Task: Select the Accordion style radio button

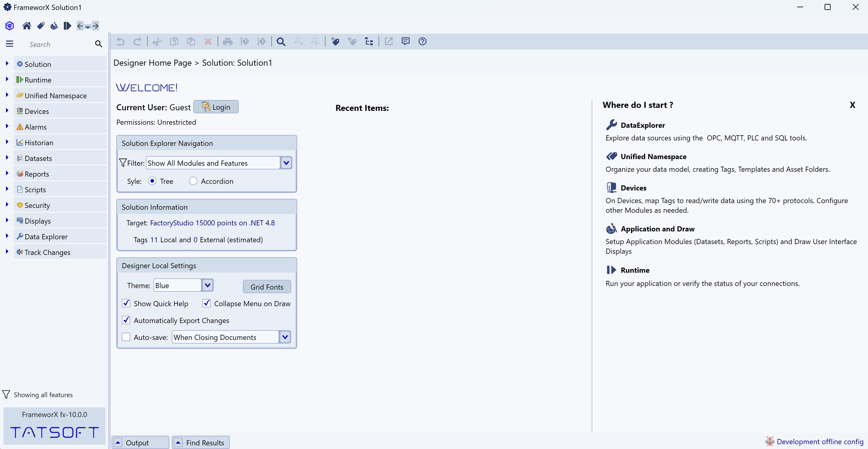Action: click(x=193, y=181)
